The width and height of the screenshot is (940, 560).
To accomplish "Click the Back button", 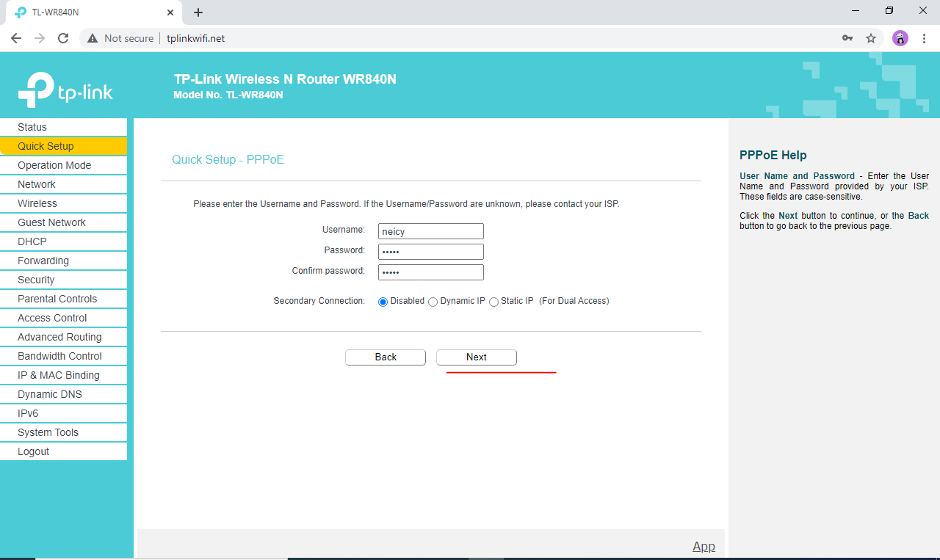I will click(386, 357).
